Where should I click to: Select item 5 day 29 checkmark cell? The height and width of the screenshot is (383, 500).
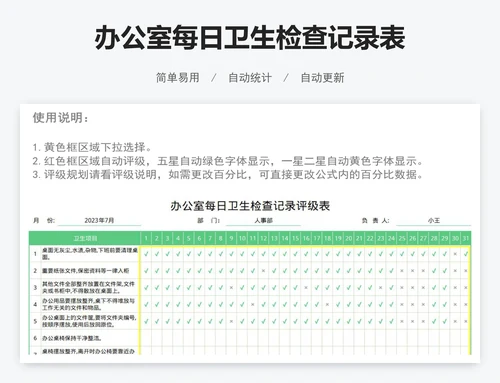coord(445,321)
